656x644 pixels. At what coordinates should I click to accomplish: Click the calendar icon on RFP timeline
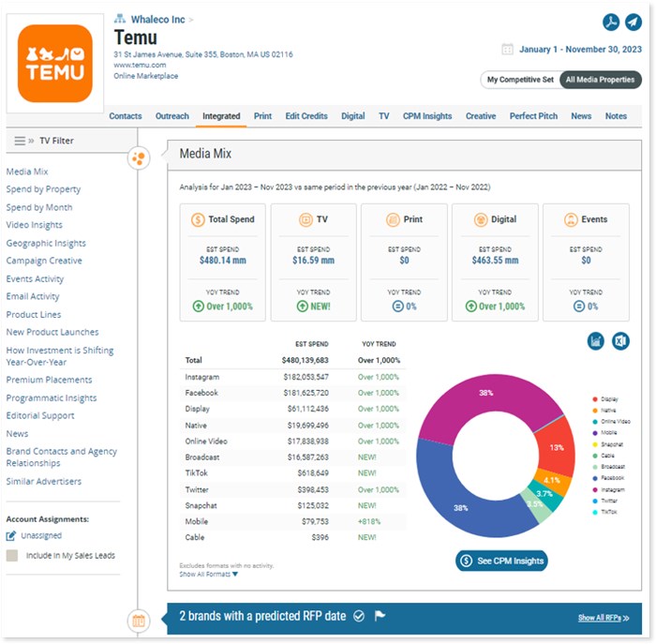(139, 620)
